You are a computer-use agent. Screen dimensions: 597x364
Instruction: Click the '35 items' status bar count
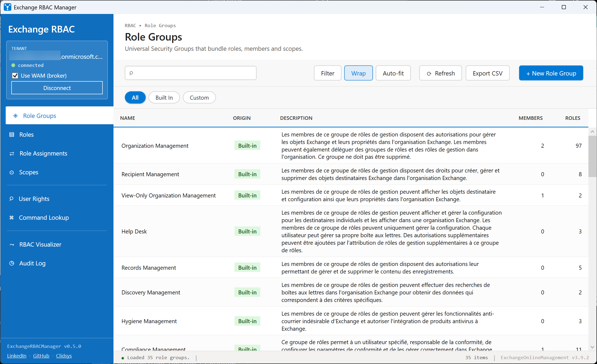pos(477,358)
